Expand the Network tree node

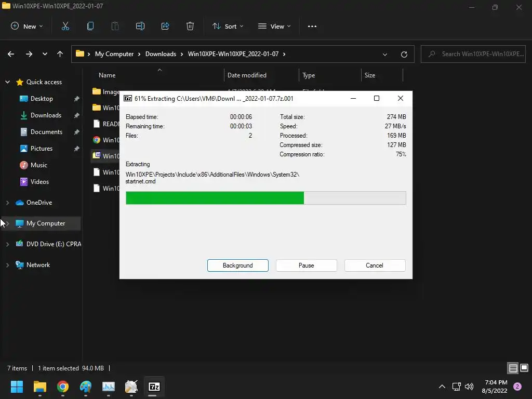click(x=7, y=265)
